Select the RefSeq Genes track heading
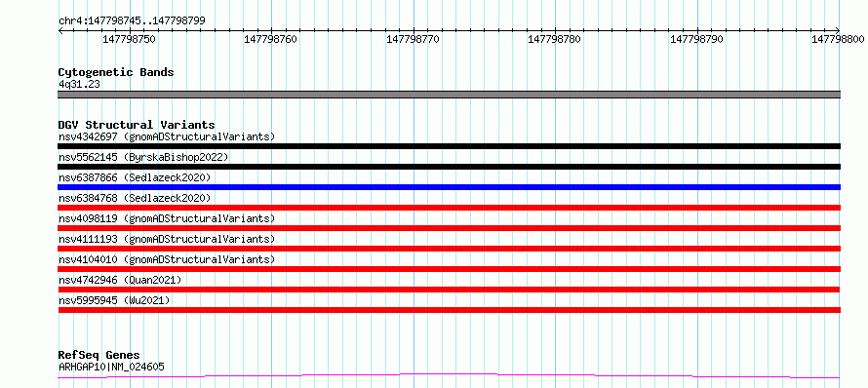Viewport: 868px width, 388px height. point(99,356)
